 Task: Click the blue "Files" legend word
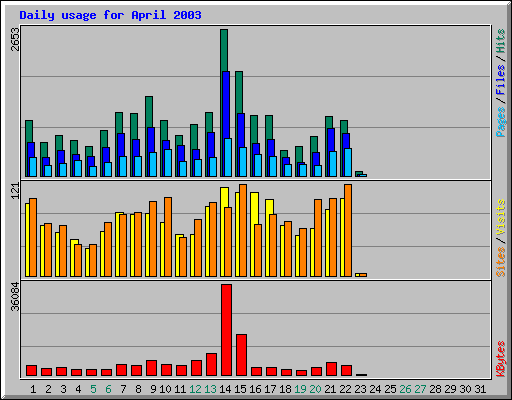coord(501,80)
